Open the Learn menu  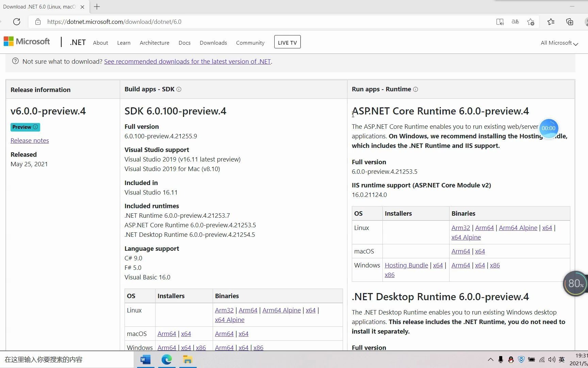pos(124,43)
